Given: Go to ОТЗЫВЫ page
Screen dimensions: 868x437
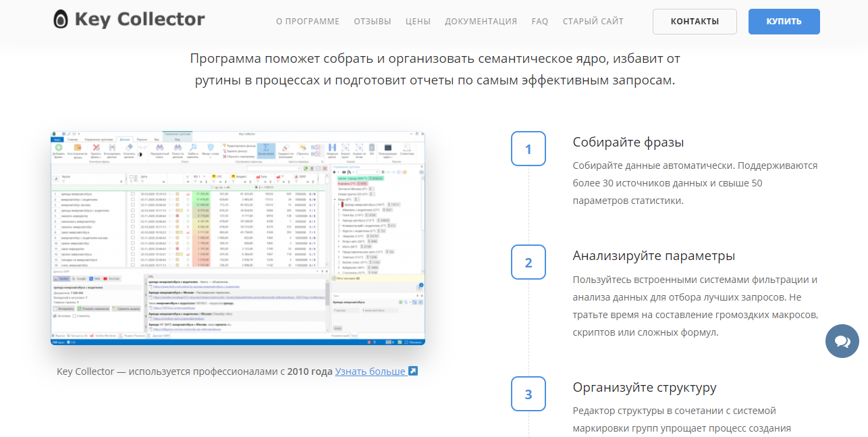Looking at the screenshot, I should point(373,21).
